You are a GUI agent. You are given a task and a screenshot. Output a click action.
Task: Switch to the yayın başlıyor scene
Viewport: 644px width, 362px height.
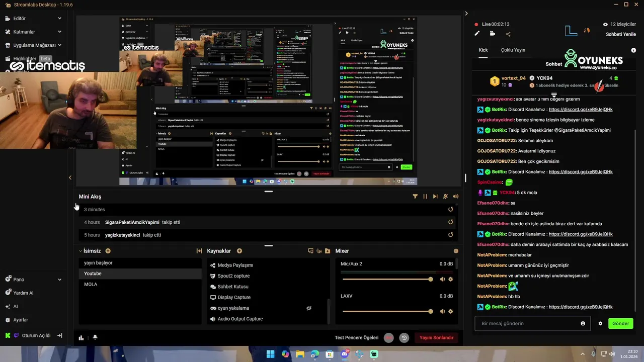(x=140, y=262)
